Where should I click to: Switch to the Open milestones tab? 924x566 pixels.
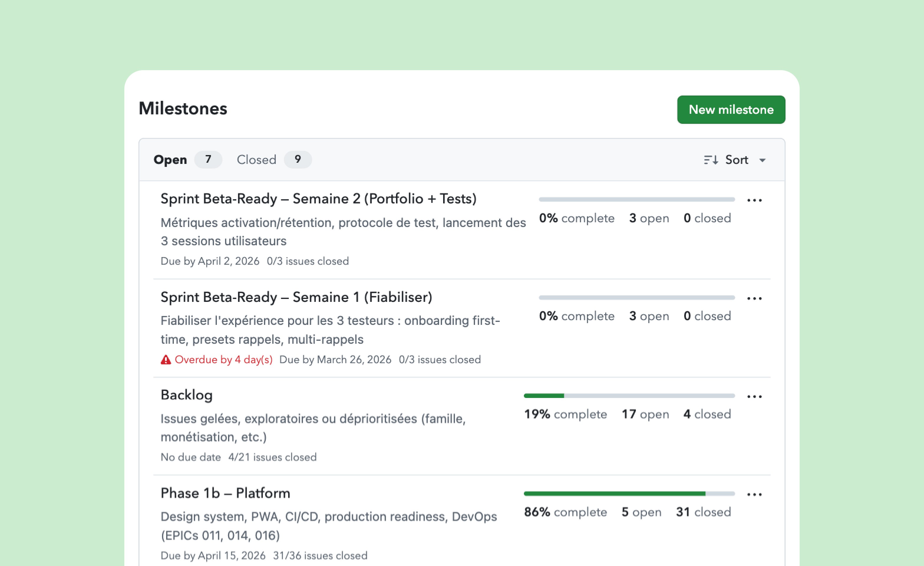tap(170, 160)
